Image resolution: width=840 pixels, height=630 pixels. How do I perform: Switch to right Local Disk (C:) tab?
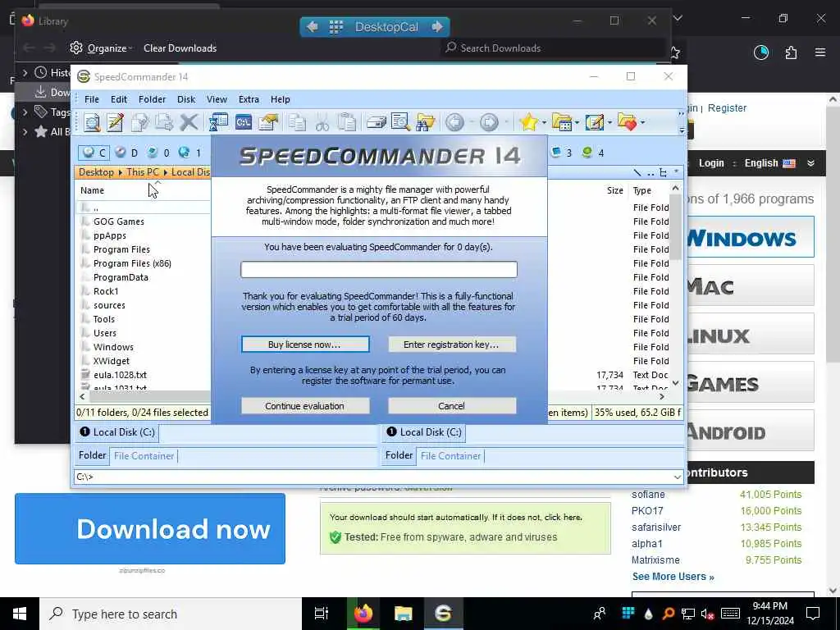424,432
